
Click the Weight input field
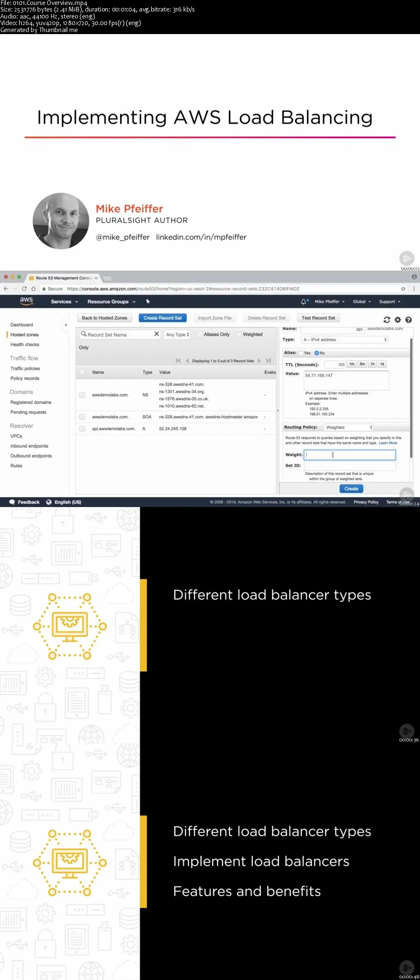tap(350, 454)
